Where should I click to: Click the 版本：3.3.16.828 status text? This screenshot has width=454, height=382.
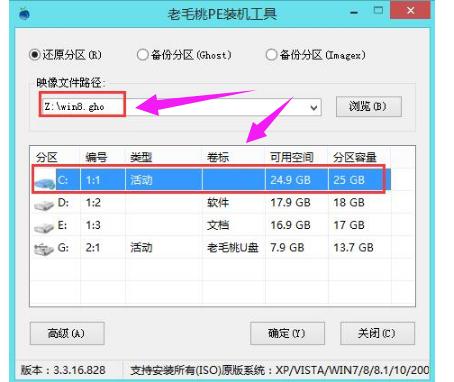tap(63, 370)
